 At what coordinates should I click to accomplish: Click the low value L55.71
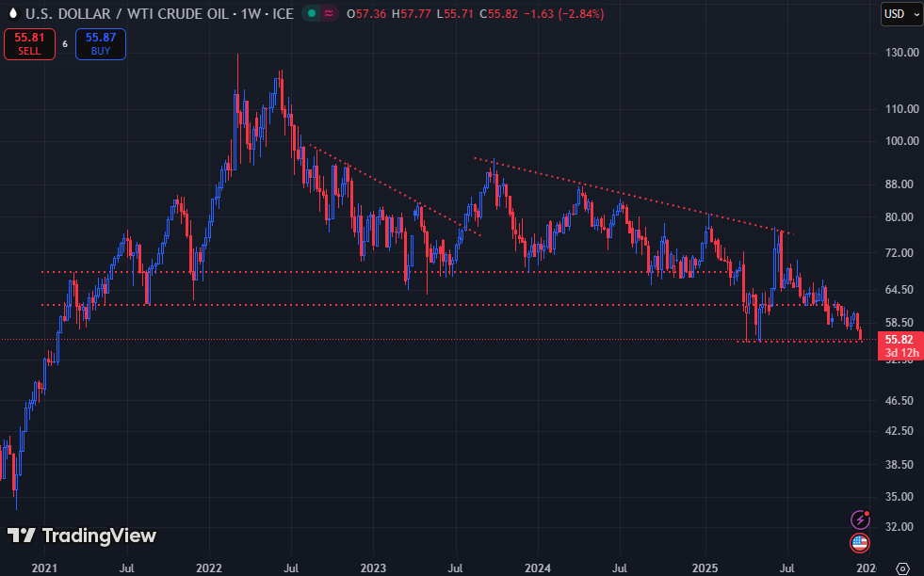coord(455,13)
